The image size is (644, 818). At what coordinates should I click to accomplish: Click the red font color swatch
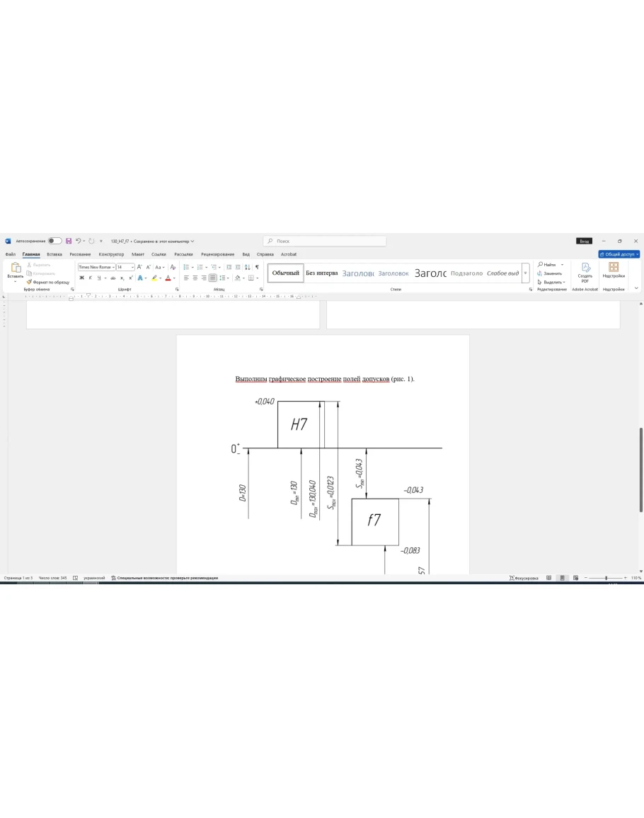pos(168,278)
